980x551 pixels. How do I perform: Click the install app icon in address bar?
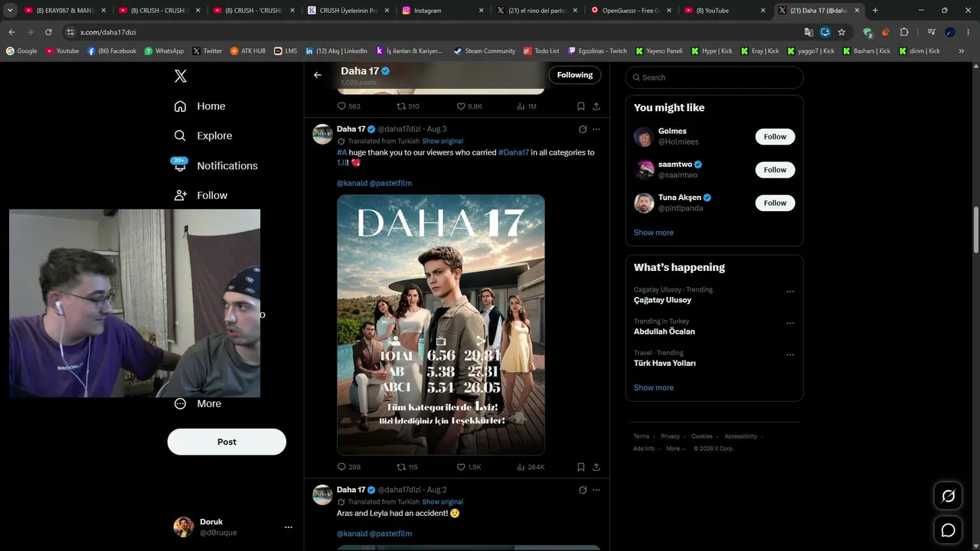click(825, 32)
